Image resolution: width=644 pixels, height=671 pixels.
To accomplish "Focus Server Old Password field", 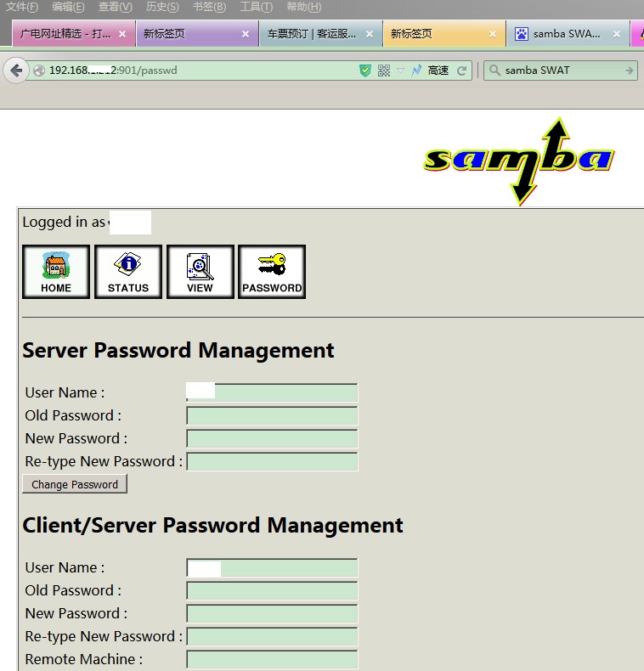I will click(272, 415).
